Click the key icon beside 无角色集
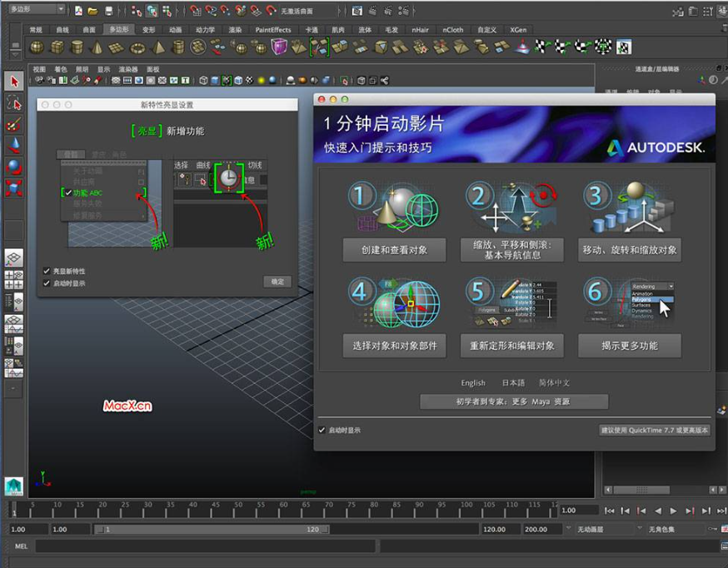Image resolution: width=728 pixels, height=568 pixels. 713,529
